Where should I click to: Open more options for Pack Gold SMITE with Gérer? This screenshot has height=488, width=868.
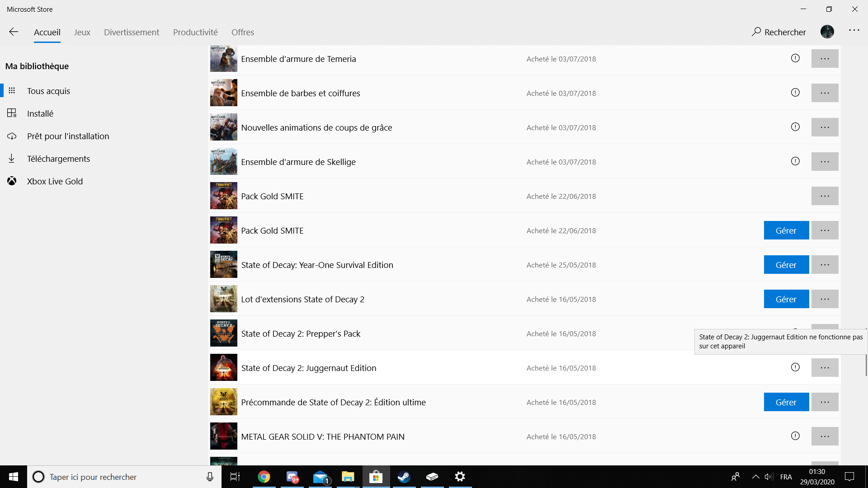[x=825, y=230]
